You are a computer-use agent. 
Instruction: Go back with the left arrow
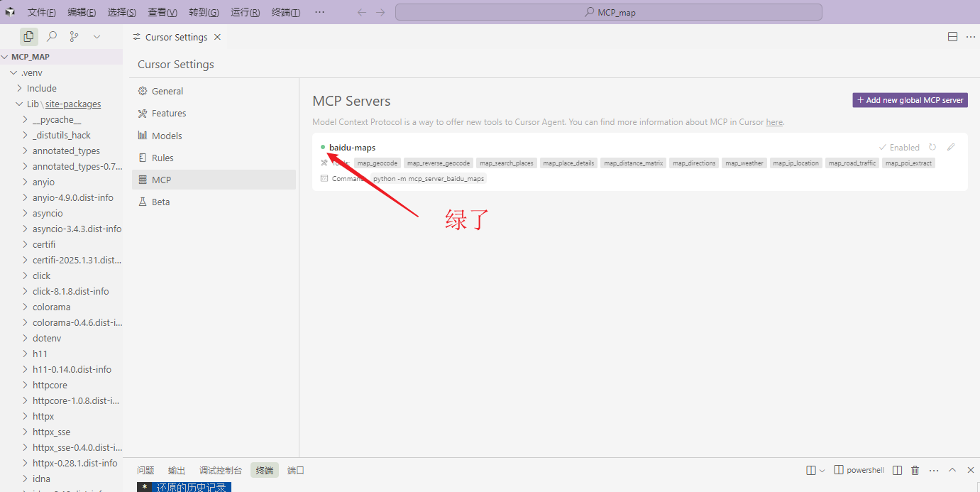pos(362,12)
